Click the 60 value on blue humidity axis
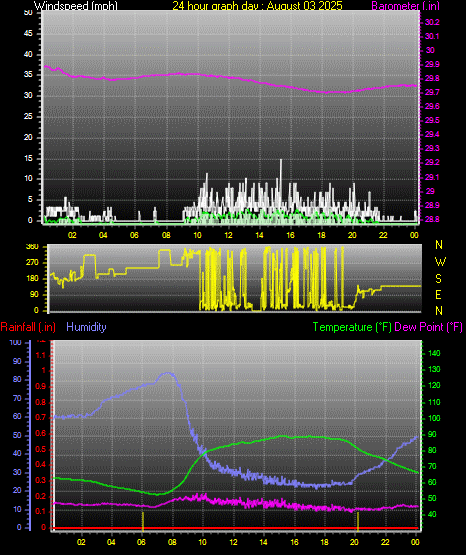The height and width of the screenshot is (555, 466). point(17,417)
